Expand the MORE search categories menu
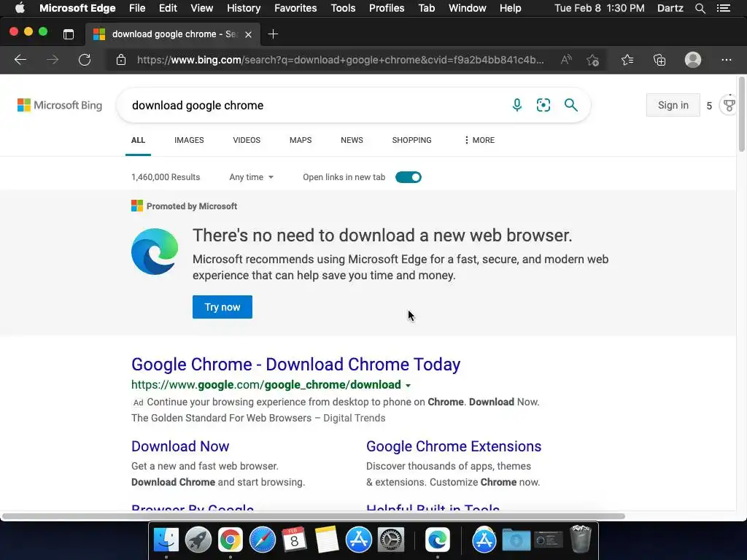 tap(479, 140)
